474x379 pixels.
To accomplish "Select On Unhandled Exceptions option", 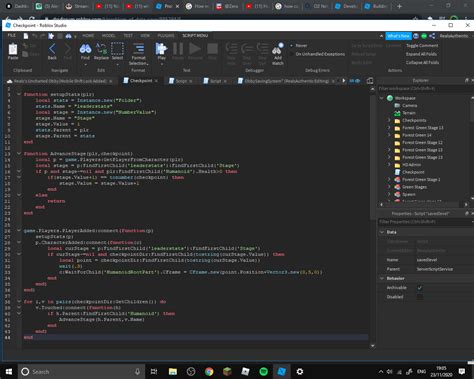I will 317,54.
